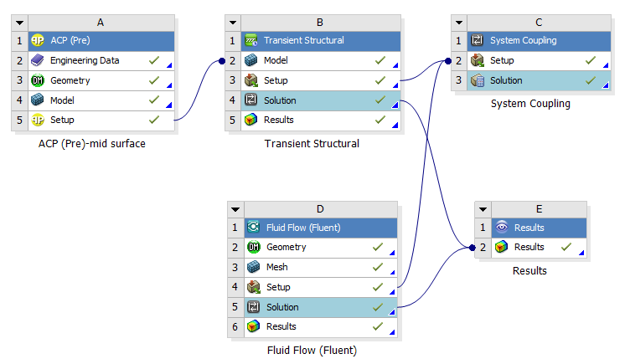Viewport: 630px width, 364px height.
Task: Click the ACP (Pre) header icon
Action: [38, 40]
